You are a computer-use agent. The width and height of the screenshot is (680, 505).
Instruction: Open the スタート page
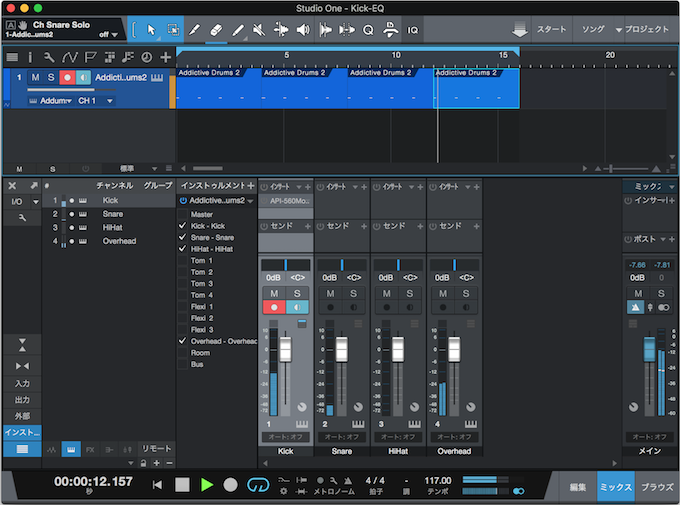point(551,30)
